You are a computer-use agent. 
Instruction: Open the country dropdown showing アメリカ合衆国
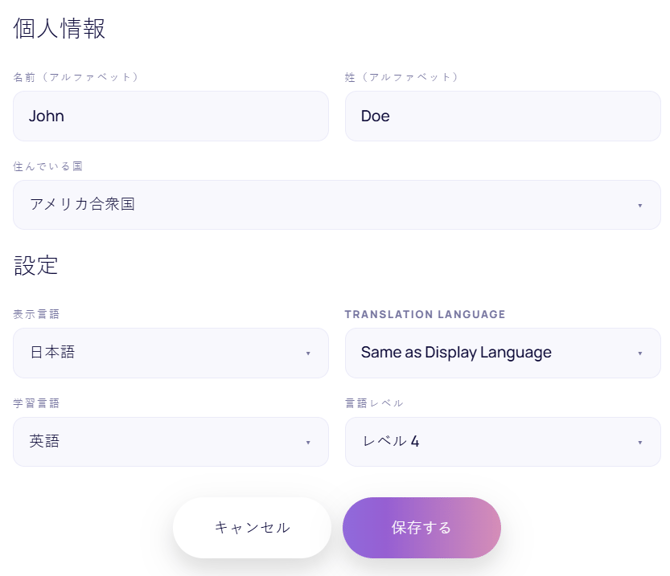337,205
